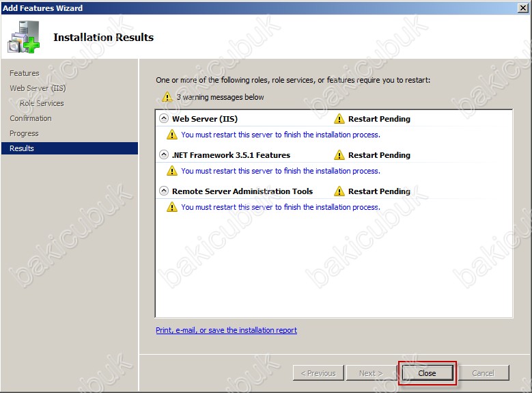Click restart message text under .NET Framework 3.5.1 Features

[x=281, y=171]
